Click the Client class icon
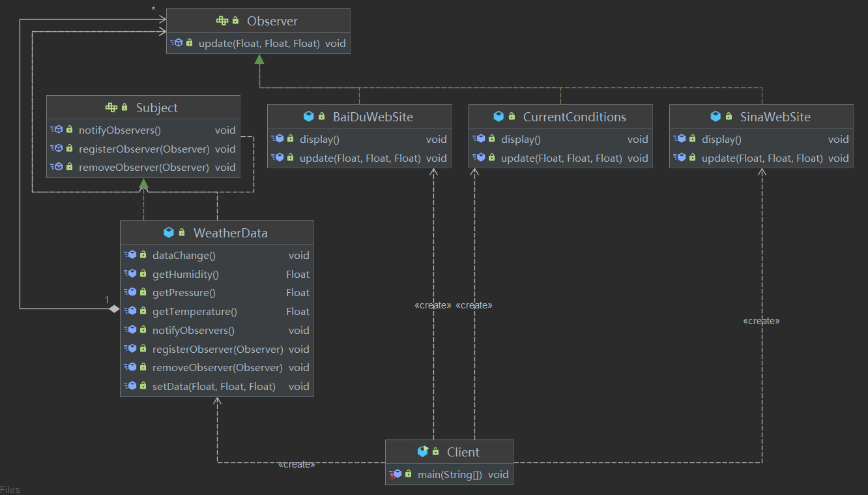 (423, 452)
